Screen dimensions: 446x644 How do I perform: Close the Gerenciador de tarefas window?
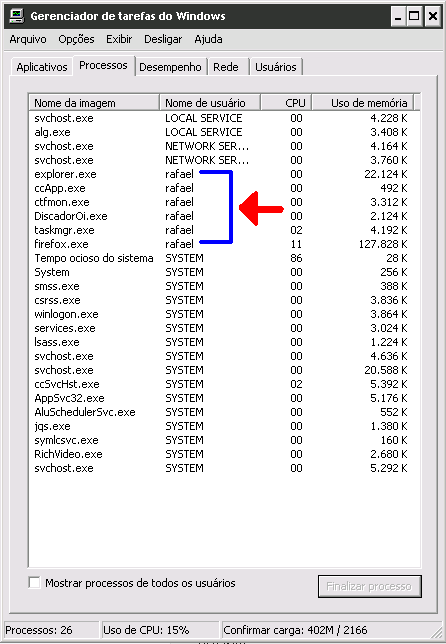[432, 16]
